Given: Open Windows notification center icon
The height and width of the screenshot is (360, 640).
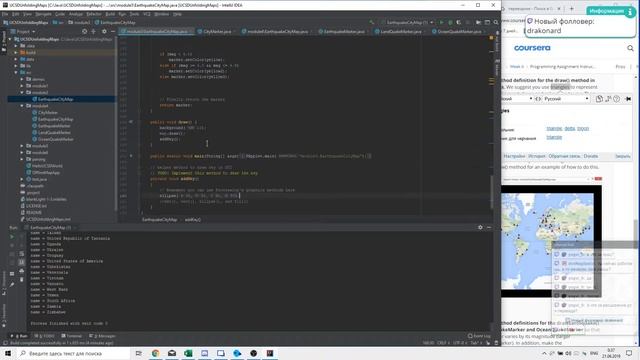Looking at the screenshot, I should coord(629,353).
